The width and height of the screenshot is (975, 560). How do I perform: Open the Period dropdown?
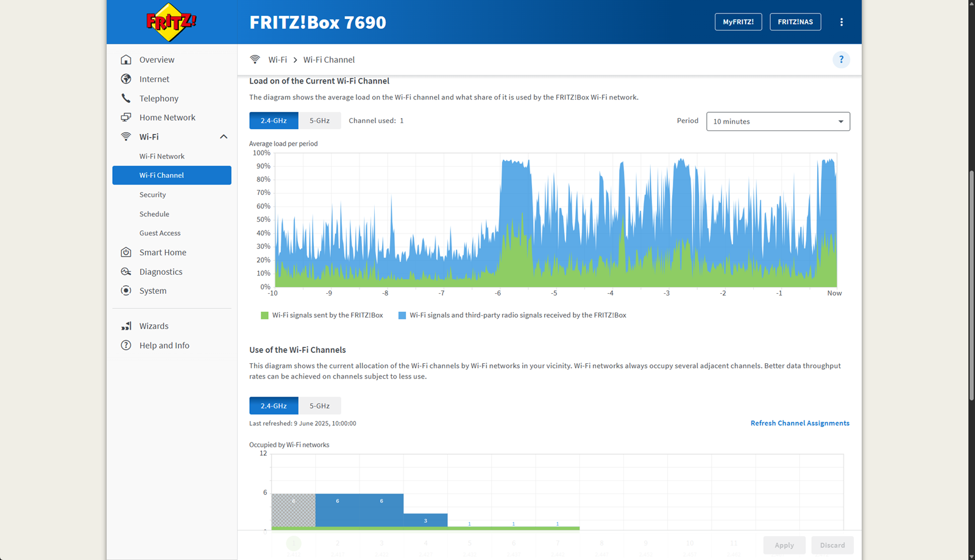pyautogui.click(x=778, y=121)
